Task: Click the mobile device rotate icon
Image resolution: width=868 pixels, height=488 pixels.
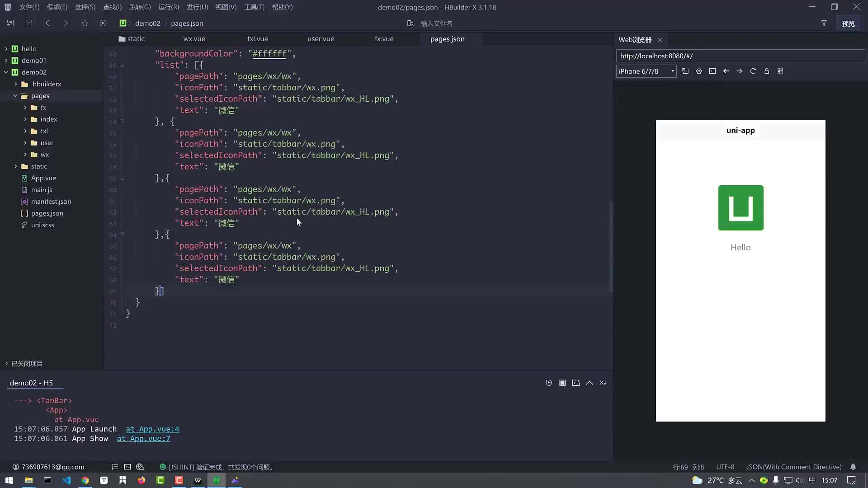Action: [685, 71]
